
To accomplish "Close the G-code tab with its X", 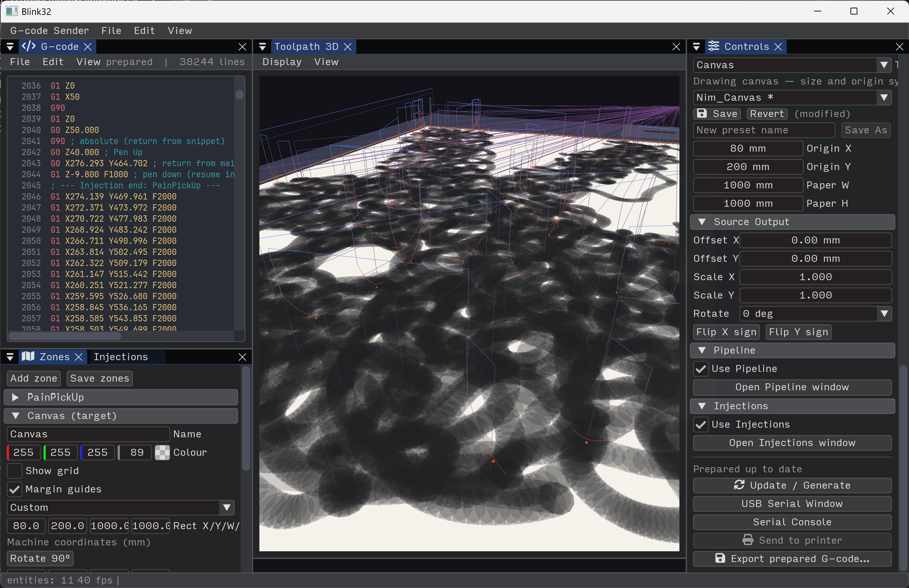I will (x=87, y=47).
